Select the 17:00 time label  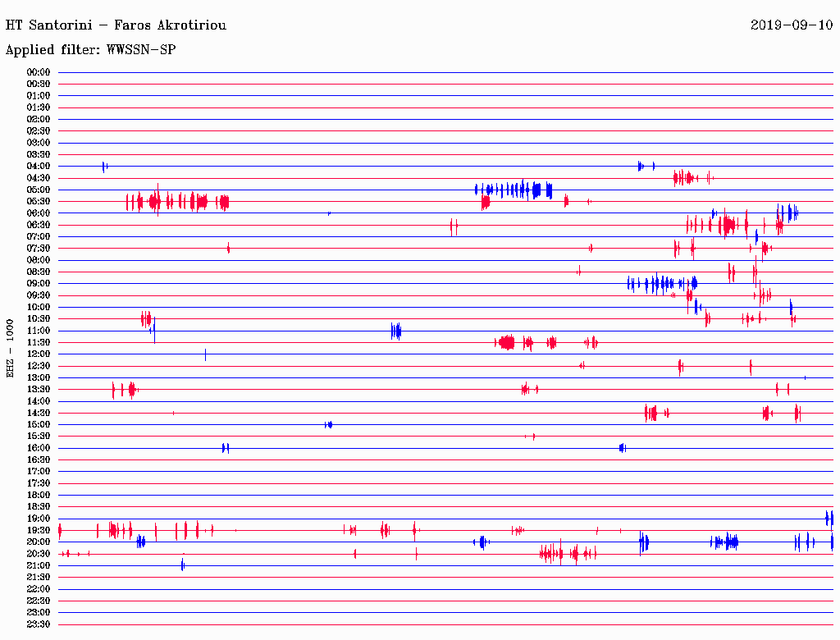pyautogui.click(x=38, y=471)
